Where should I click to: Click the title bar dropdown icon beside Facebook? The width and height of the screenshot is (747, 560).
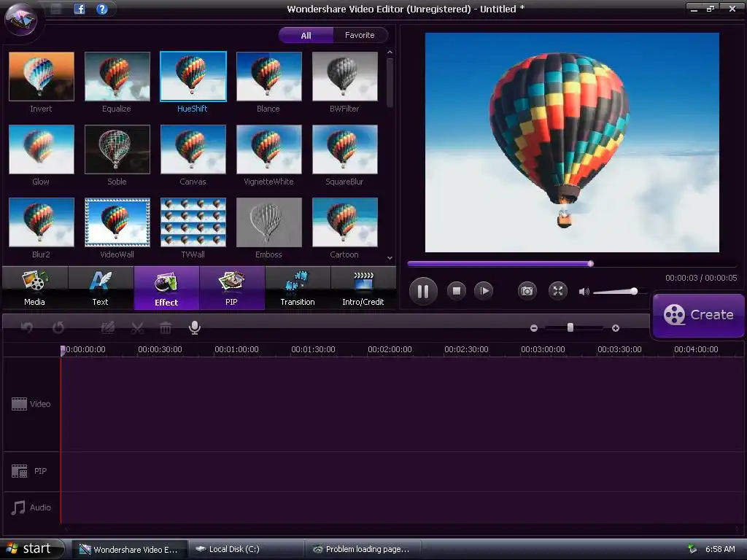[56, 9]
